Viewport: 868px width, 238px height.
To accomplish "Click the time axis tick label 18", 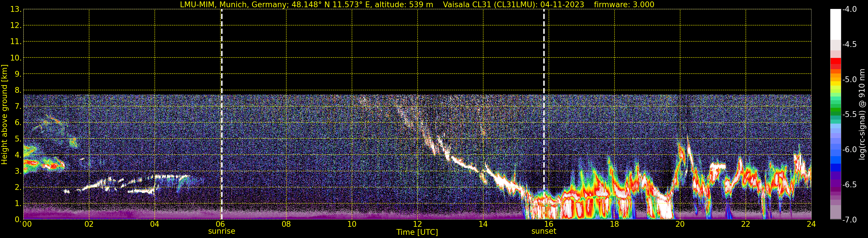I will click(614, 224).
